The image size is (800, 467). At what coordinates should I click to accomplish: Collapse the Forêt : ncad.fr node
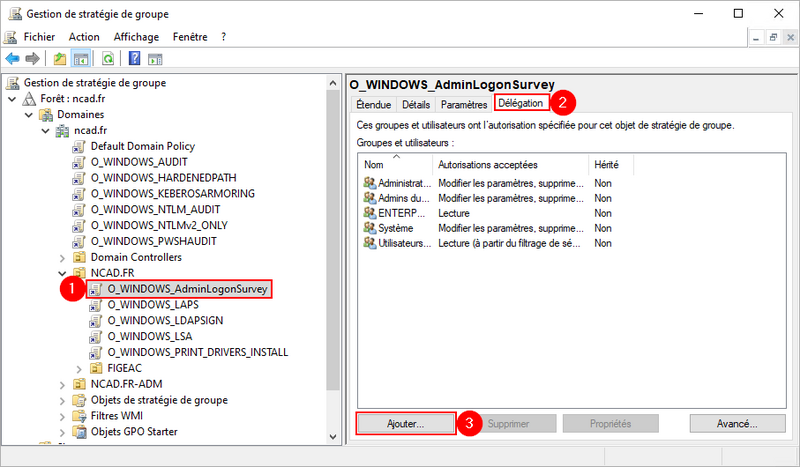(12, 99)
